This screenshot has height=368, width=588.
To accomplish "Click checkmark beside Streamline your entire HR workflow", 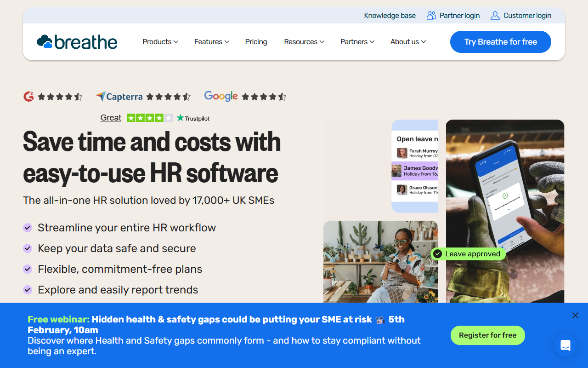I will point(28,228).
